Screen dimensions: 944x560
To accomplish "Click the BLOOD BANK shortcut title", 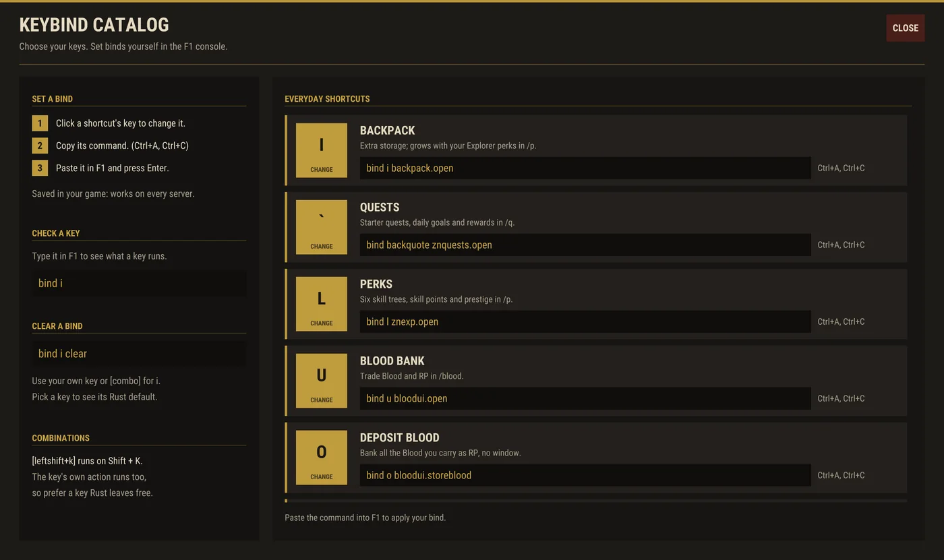I will 392,361.
